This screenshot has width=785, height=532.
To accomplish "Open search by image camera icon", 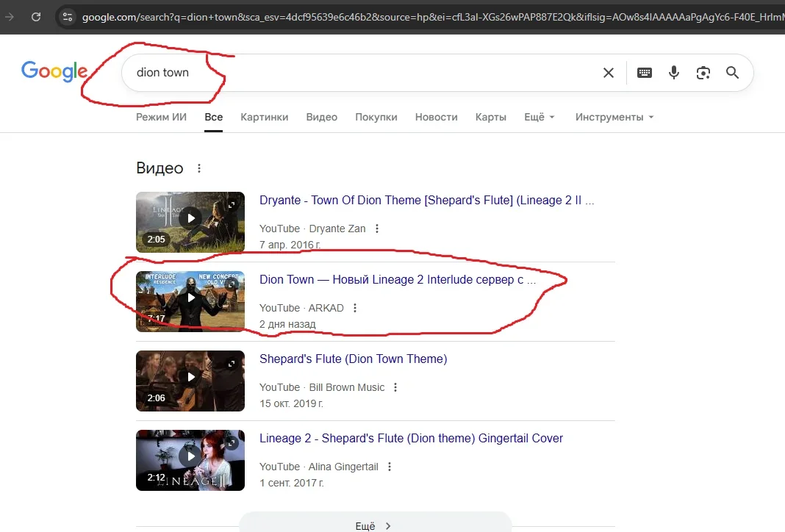I will pos(703,73).
